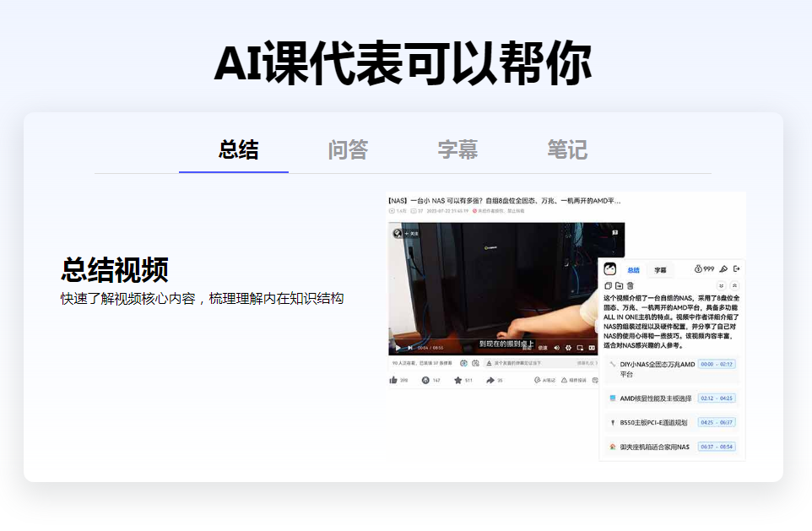Toggle the danmaku display switch below the video

tap(464, 363)
